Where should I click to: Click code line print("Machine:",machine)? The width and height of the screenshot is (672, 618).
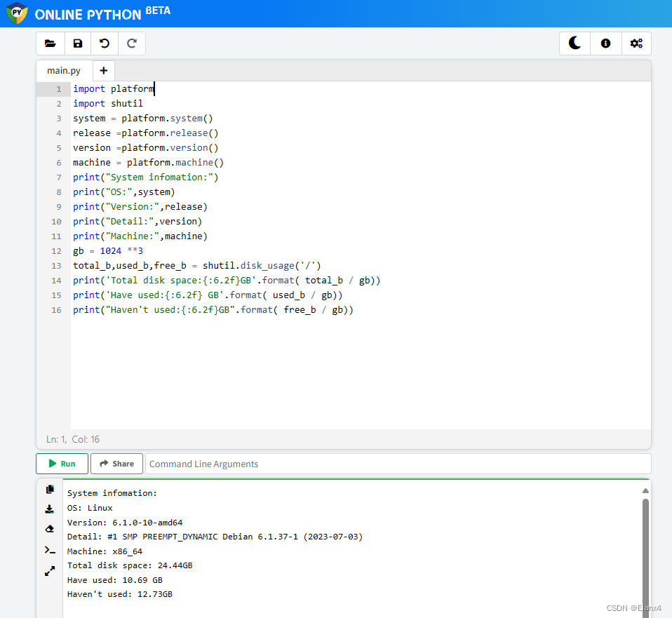[x=140, y=236]
